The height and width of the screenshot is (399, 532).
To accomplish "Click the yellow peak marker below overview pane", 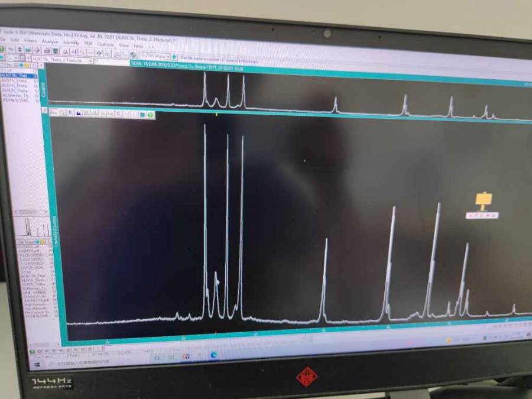I will 216,115.
